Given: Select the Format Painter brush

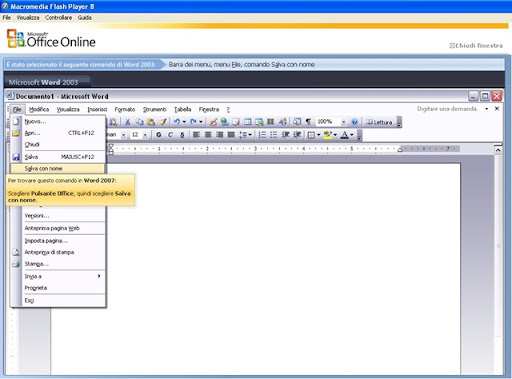Looking at the screenshot, I should [x=163, y=122].
